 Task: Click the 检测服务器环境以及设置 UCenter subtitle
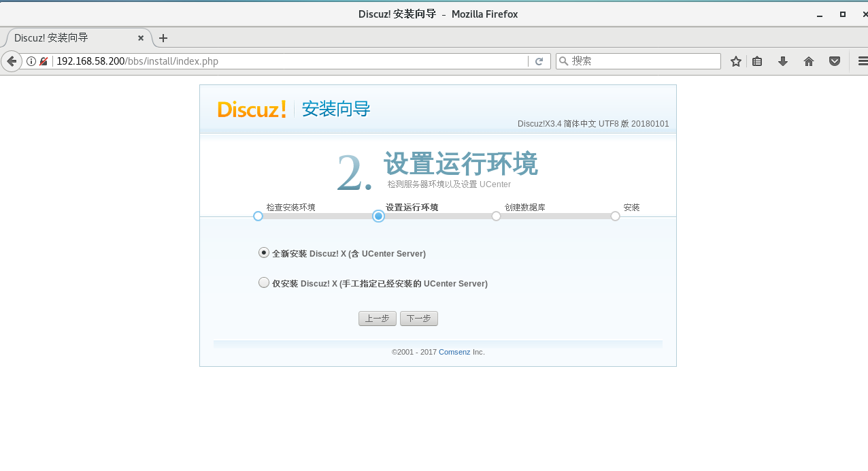coord(449,184)
